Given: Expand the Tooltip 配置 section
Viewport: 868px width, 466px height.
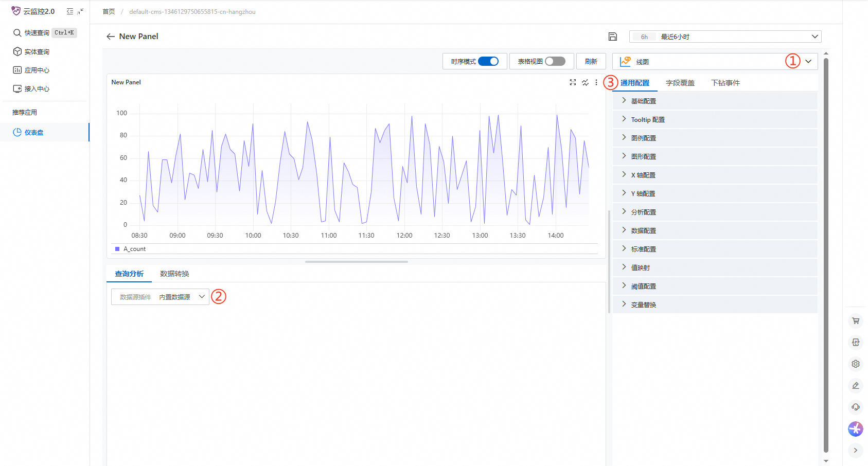Looking at the screenshot, I should click(715, 119).
